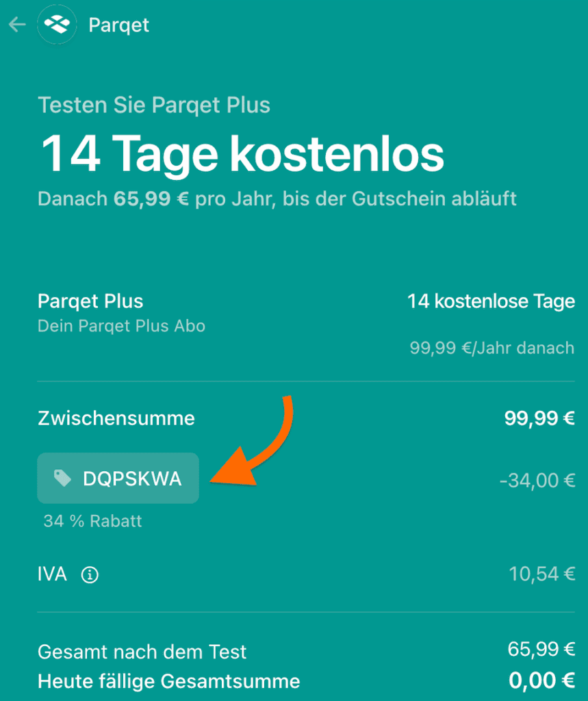588x701 pixels.
Task: Open the IVA info icon
Action: point(90,575)
